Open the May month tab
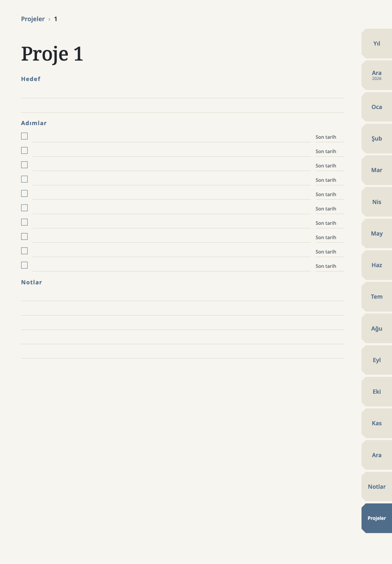Image resolution: width=392 pixels, height=564 pixels. click(x=377, y=233)
